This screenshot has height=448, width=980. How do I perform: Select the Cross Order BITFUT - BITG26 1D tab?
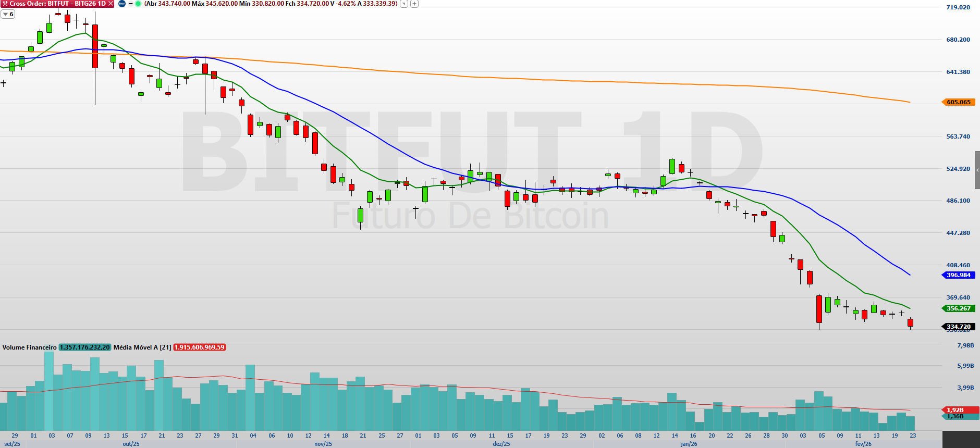pos(57,4)
